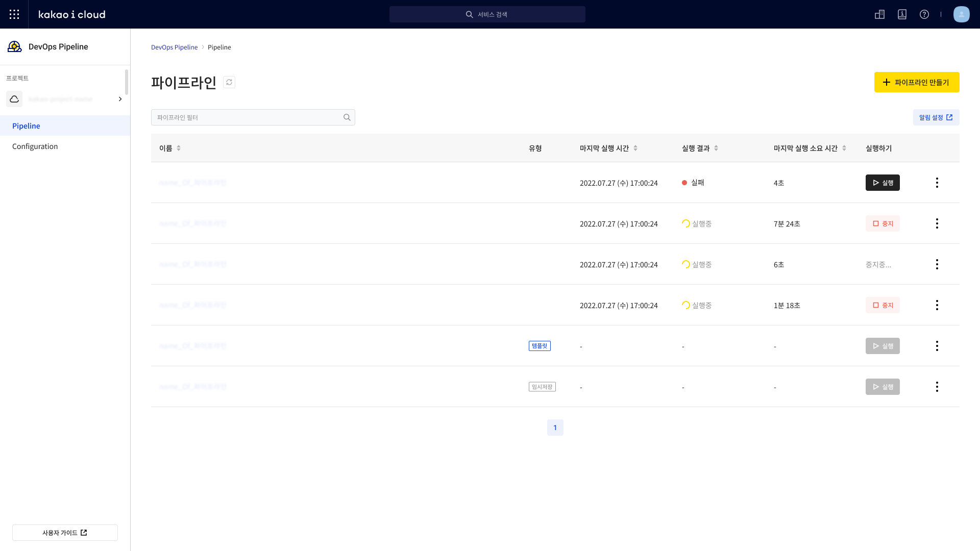
Task: Open more options for 임시저장 row
Action: 937,387
